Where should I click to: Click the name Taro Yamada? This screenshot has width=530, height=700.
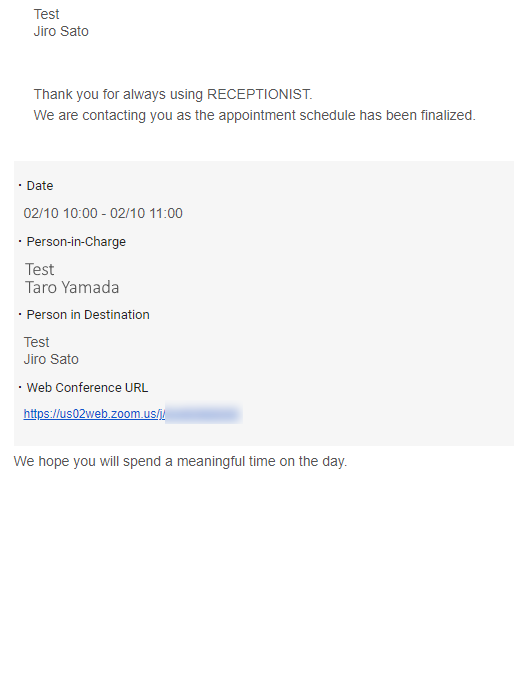coord(72,288)
